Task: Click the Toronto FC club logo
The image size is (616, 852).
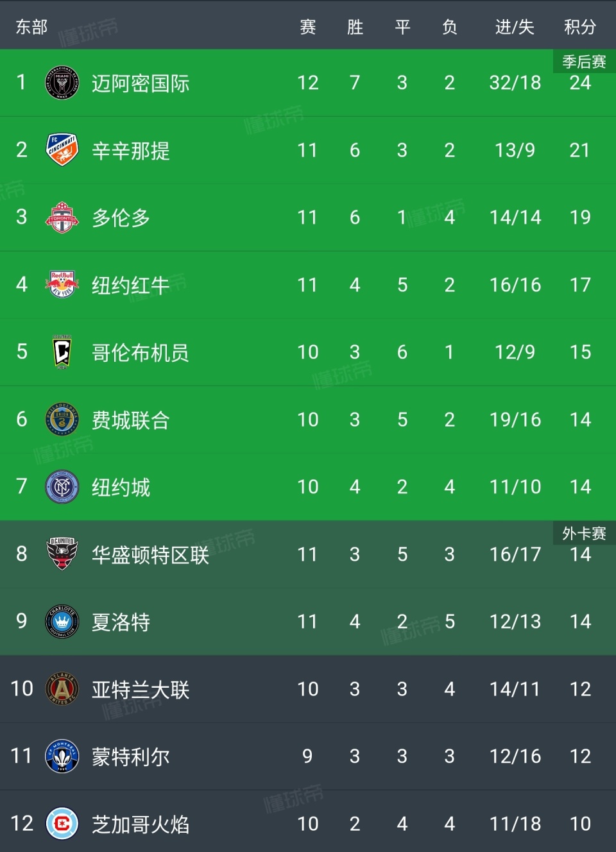Action: [61, 217]
